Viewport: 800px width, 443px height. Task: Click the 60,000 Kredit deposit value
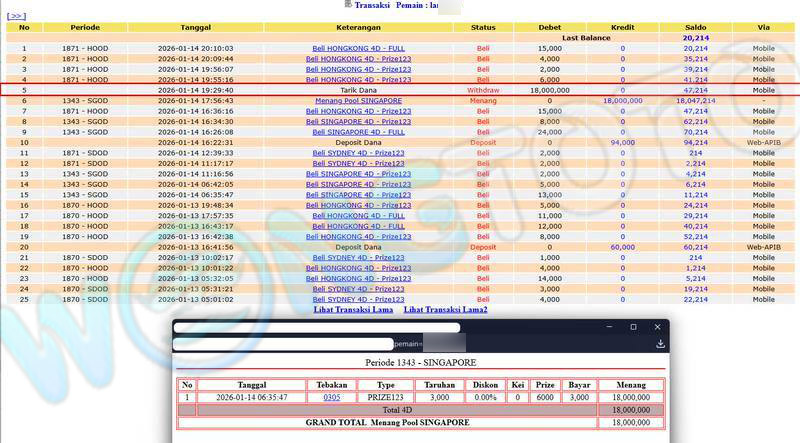pos(622,247)
